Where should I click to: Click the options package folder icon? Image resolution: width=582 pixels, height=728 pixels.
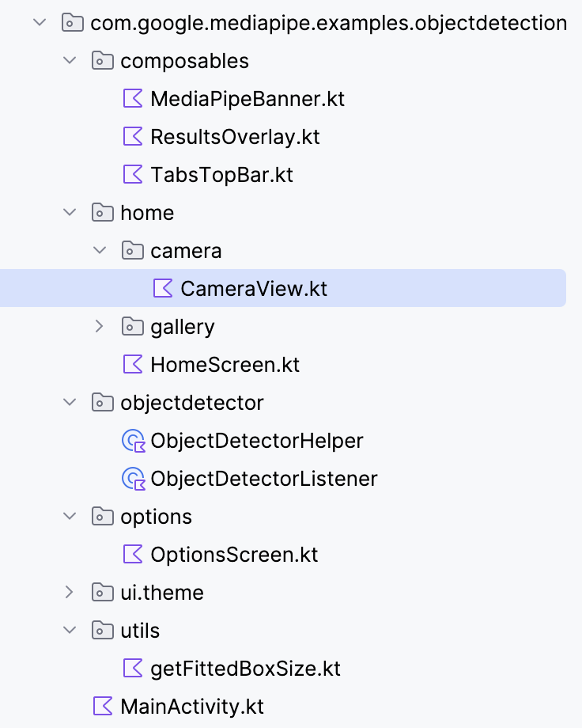point(103,516)
